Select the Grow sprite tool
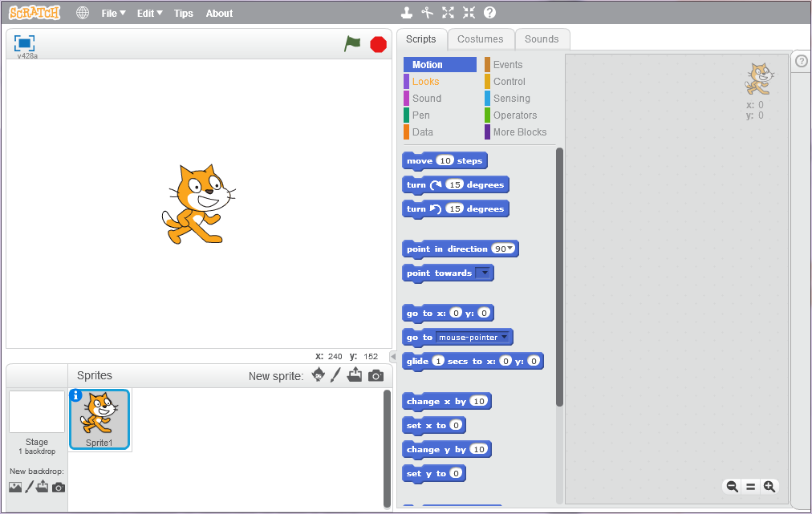812x514 pixels. coord(448,12)
